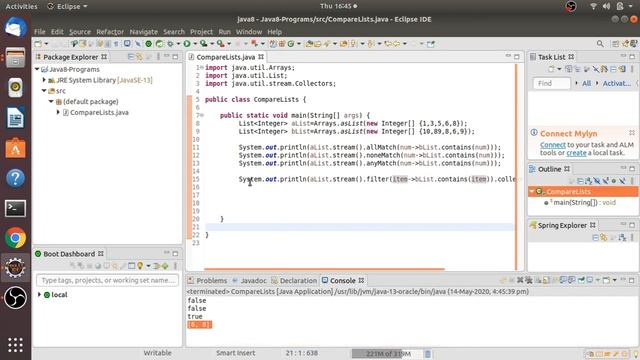This screenshot has height=360, width=640.
Task: Open the Eclipse app menu in top bar
Action: (x=67, y=6)
